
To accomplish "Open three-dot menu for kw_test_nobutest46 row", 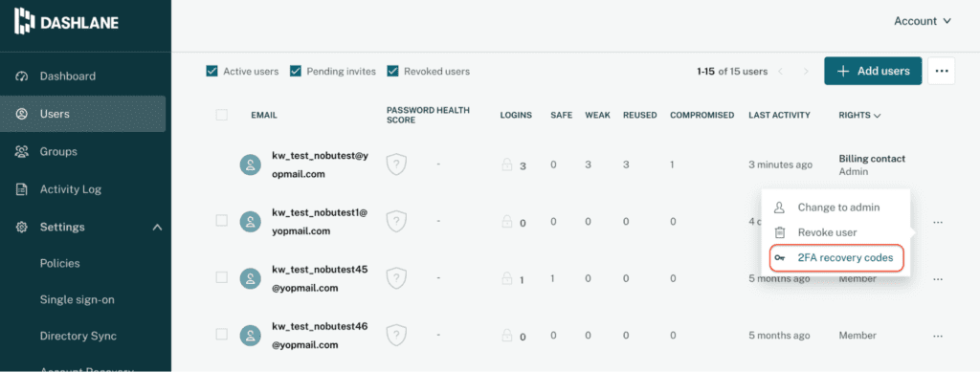I will point(938,336).
